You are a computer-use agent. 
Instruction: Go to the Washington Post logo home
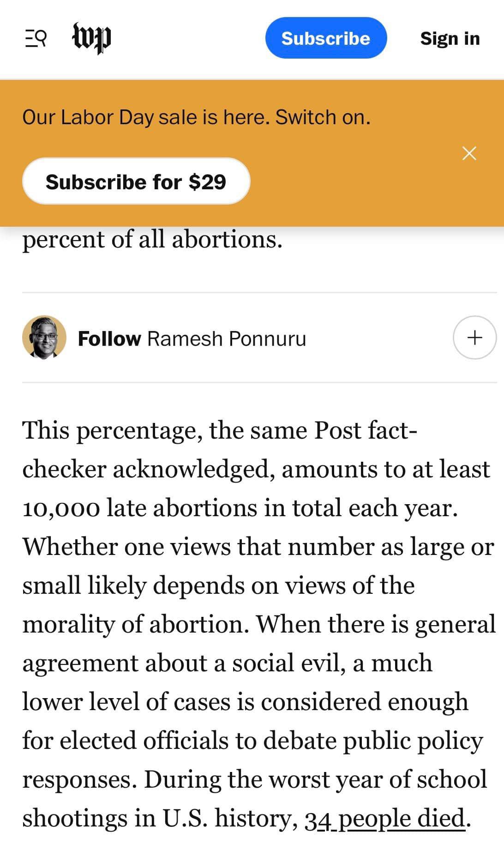(92, 38)
